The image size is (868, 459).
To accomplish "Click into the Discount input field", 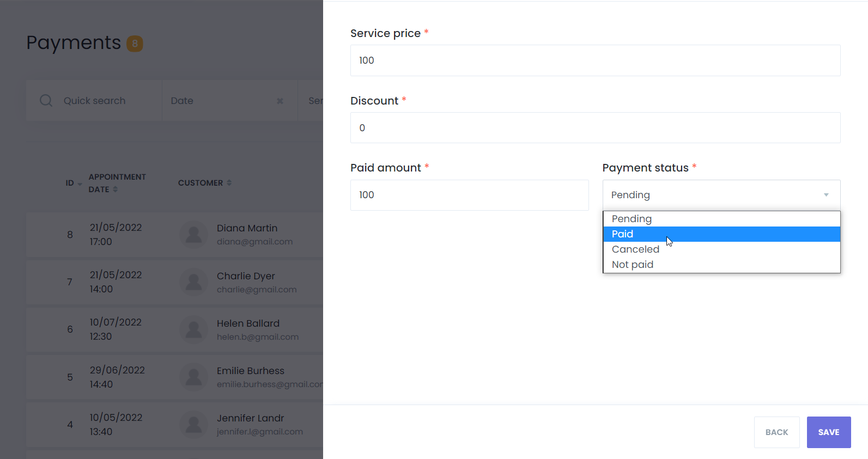I will [595, 128].
